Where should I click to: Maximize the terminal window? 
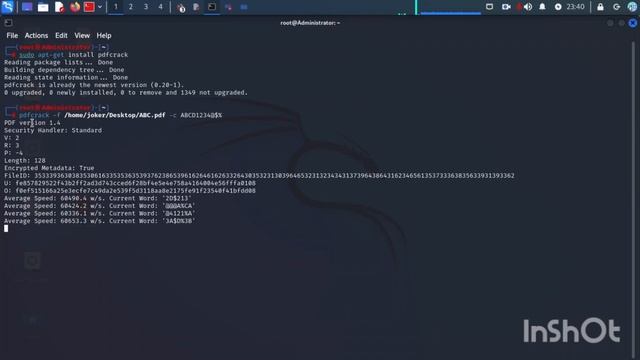621,23
